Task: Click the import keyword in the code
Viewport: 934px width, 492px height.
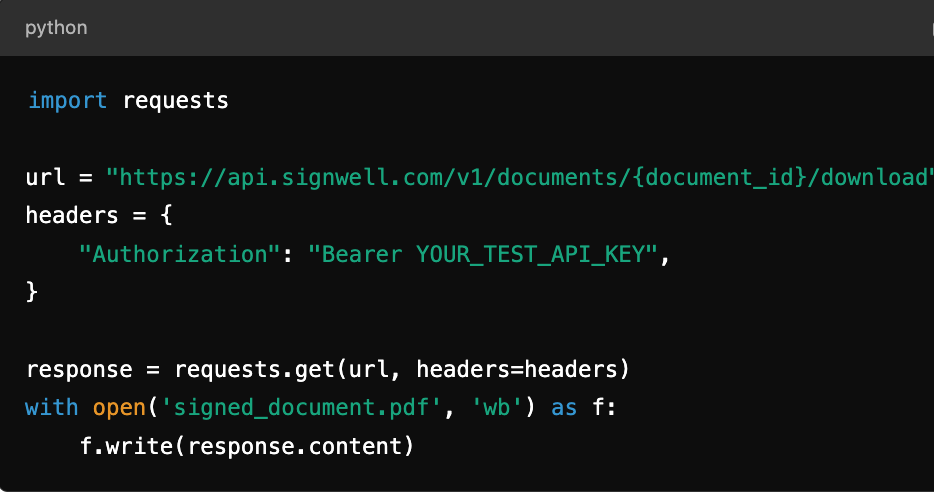Action: coord(67,100)
